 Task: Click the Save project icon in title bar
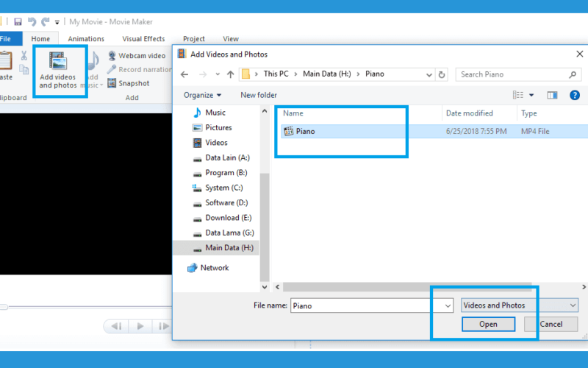click(x=18, y=22)
